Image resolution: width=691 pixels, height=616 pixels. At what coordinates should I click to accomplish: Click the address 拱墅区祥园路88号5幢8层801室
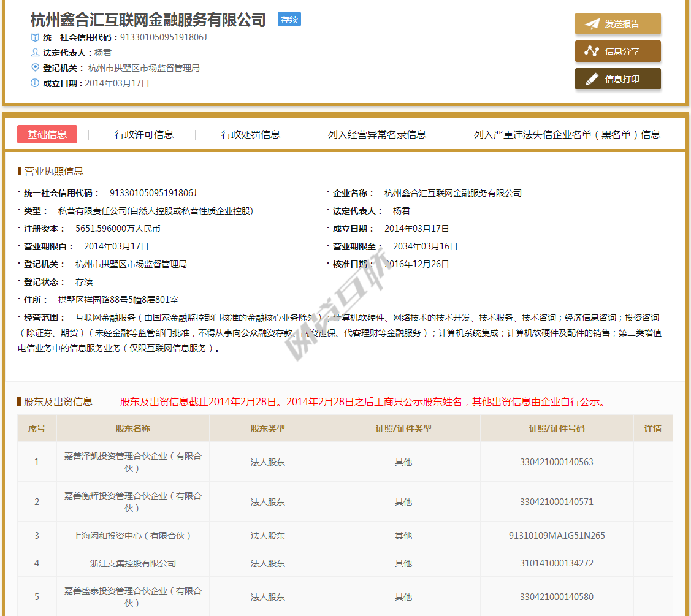tap(118, 300)
